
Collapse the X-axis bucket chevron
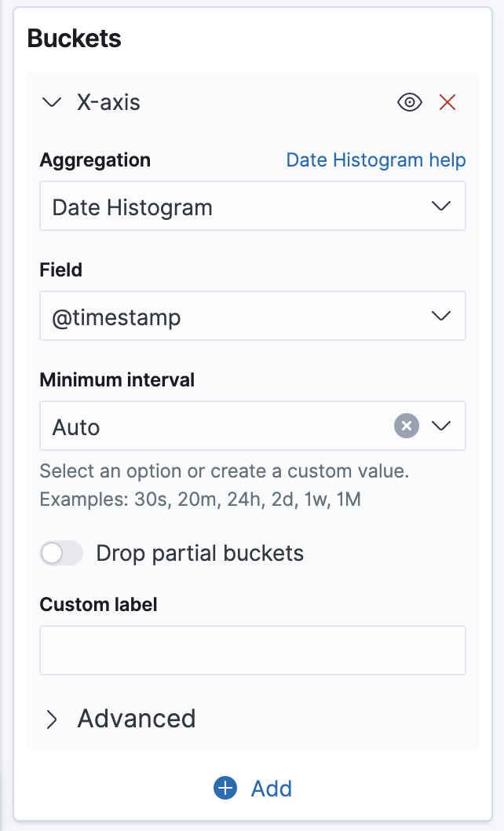pos(52,102)
